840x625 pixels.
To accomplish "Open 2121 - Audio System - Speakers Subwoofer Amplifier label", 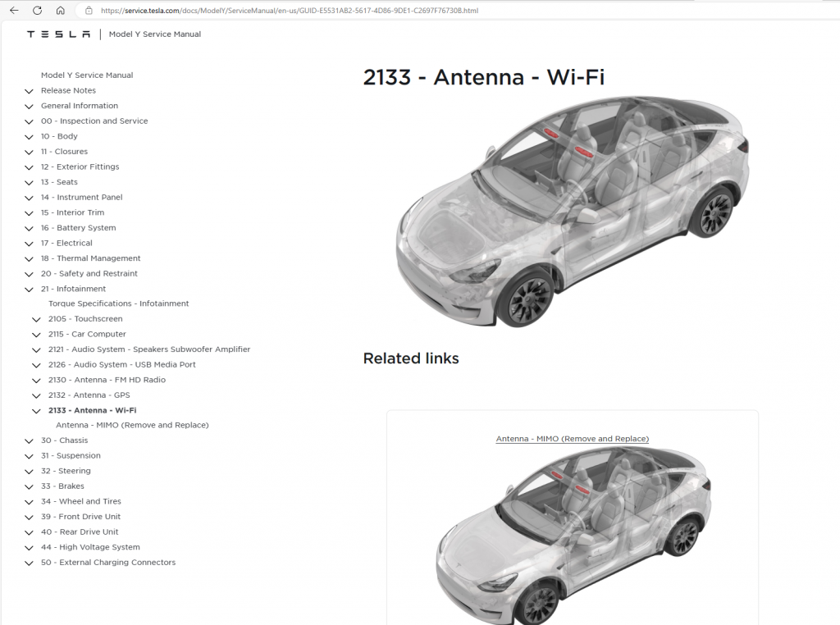I will point(149,349).
